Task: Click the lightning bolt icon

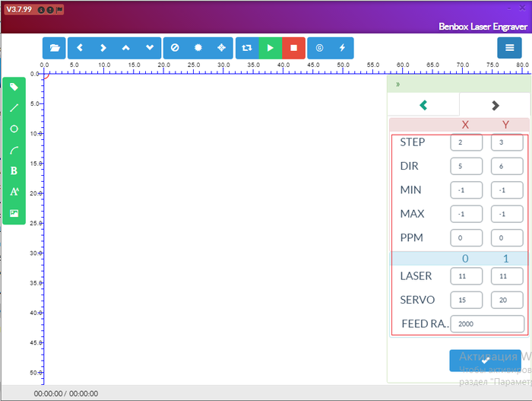Action: point(342,48)
